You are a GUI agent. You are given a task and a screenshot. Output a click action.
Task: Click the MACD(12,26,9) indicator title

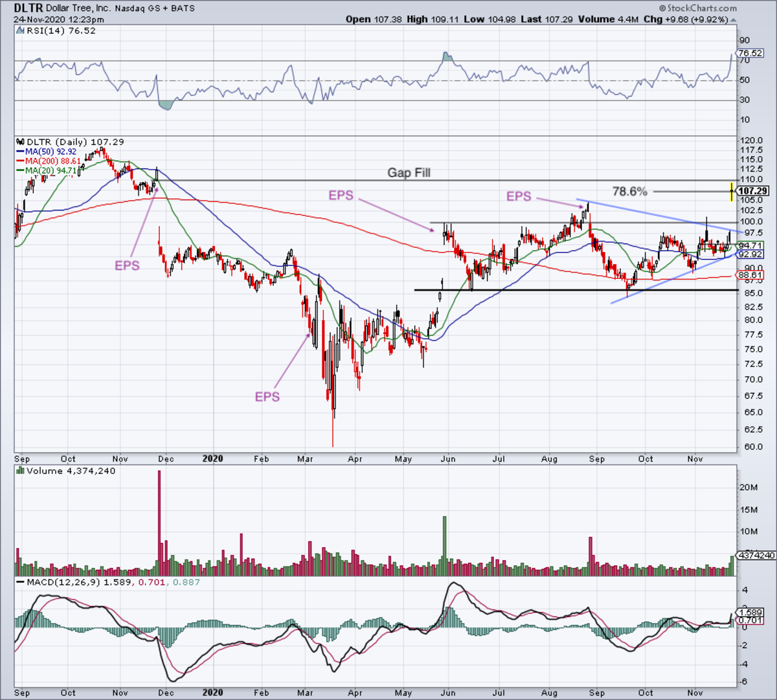63,582
